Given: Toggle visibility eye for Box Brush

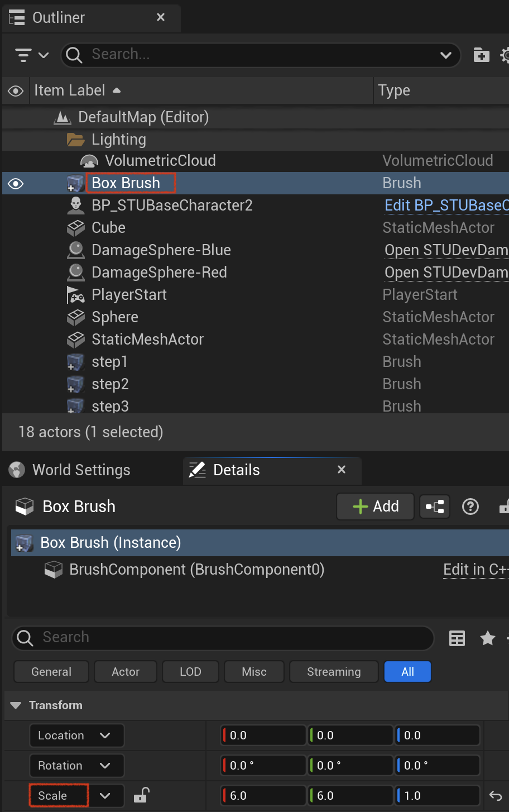Looking at the screenshot, I should click(16, 183).
